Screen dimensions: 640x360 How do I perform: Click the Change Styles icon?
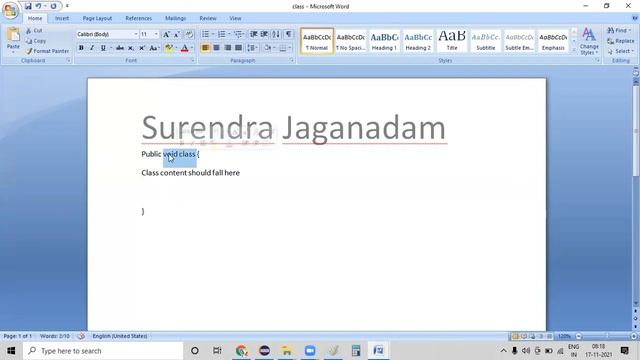tap(589, 35)
